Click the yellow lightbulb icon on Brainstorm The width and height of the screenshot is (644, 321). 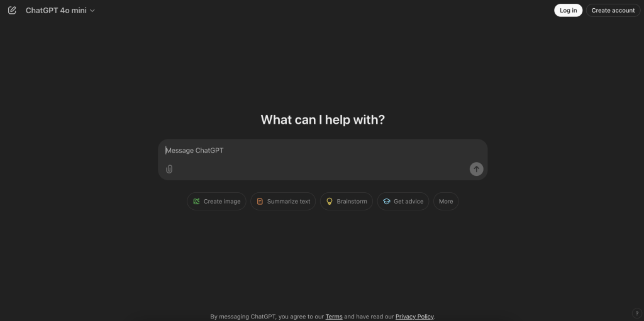click(330, 202)
